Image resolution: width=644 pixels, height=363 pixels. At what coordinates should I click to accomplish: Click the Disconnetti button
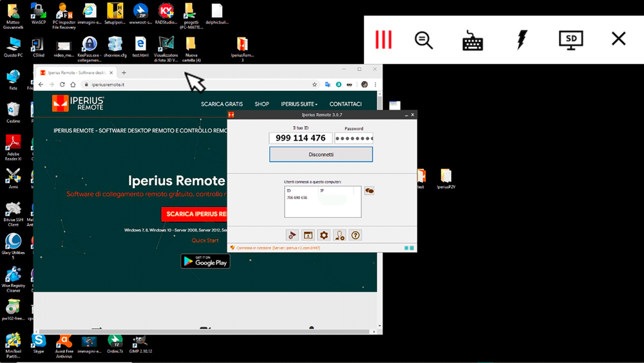pyautogui.click(x=321, y=155)
